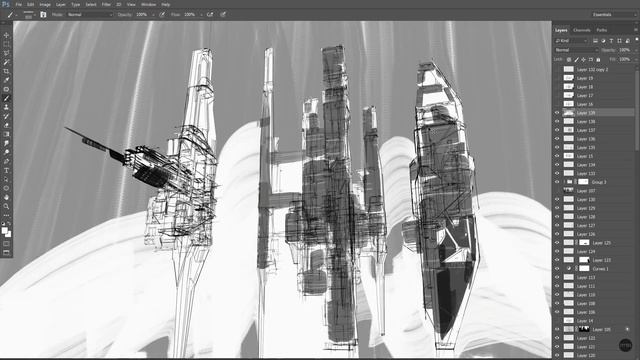Hide Group 3 with eye icon
This screenshot has height=360, width=640.
tap(557, 182)
